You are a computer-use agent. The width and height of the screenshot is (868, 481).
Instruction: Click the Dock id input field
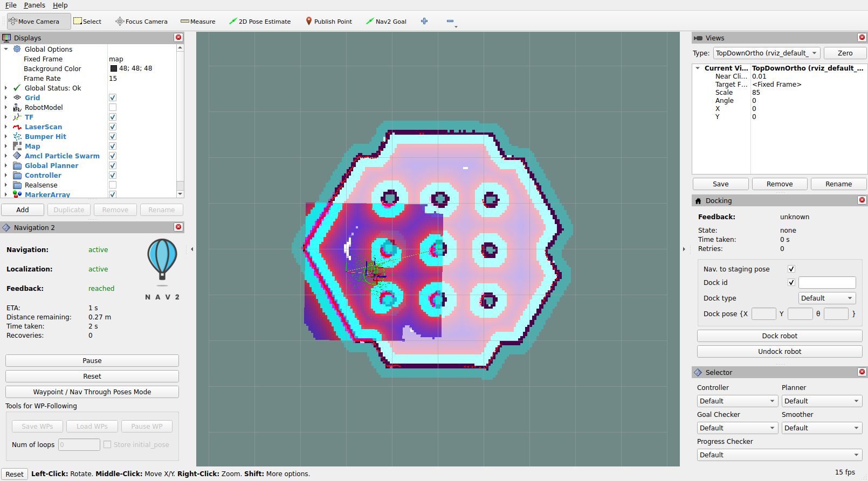826,283
